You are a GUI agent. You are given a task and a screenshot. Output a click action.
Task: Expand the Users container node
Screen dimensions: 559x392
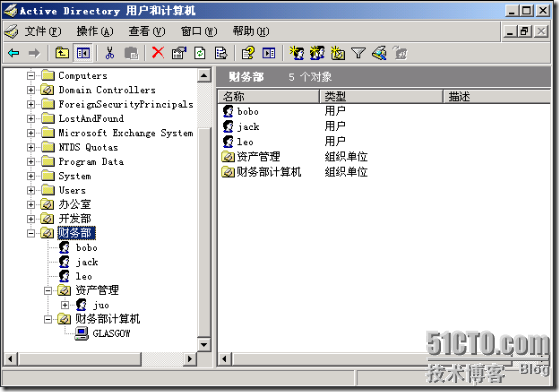click(31, 190)
